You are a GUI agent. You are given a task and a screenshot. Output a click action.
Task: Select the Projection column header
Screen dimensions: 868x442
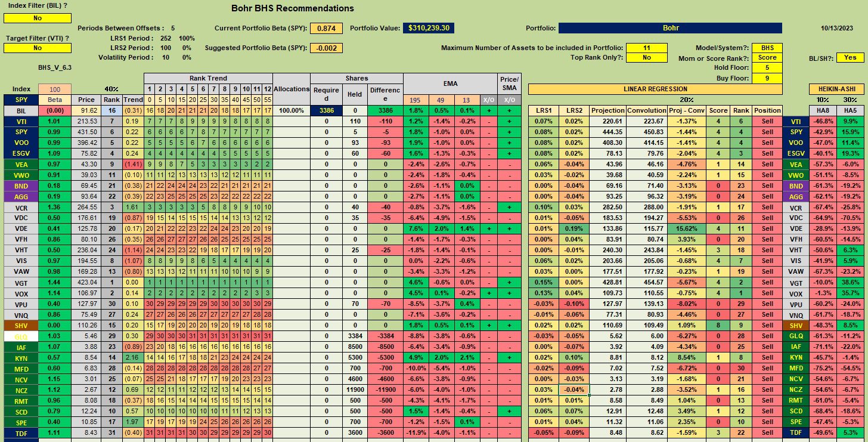[x=607, y=110]
